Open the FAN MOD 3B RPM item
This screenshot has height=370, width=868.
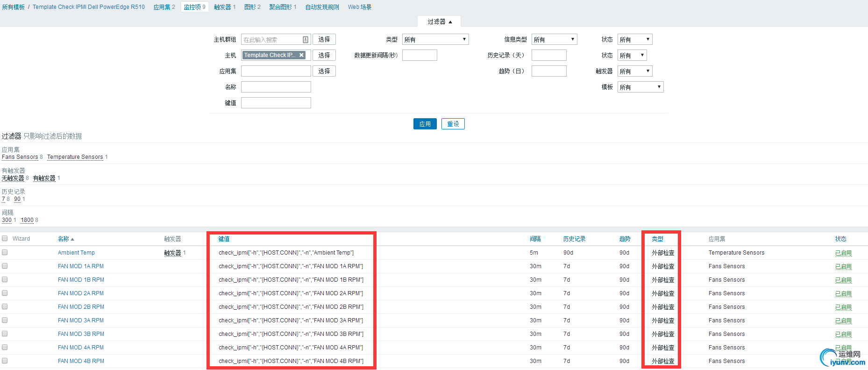81,334
